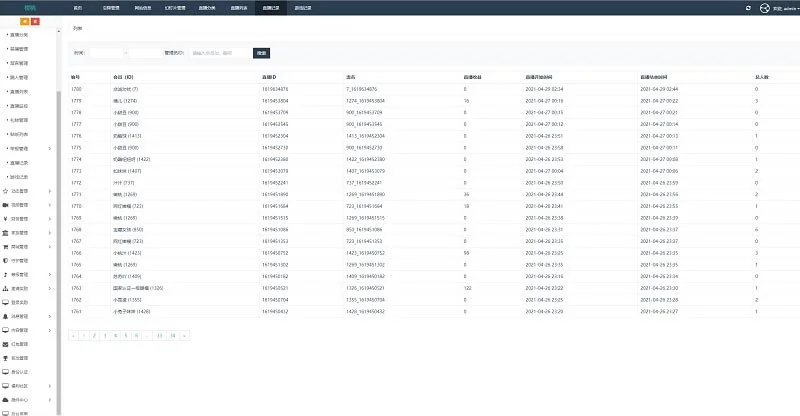Click the admin avatar icon in the header
The height and width of the screenshot is (416, 800).
point(765,7)
